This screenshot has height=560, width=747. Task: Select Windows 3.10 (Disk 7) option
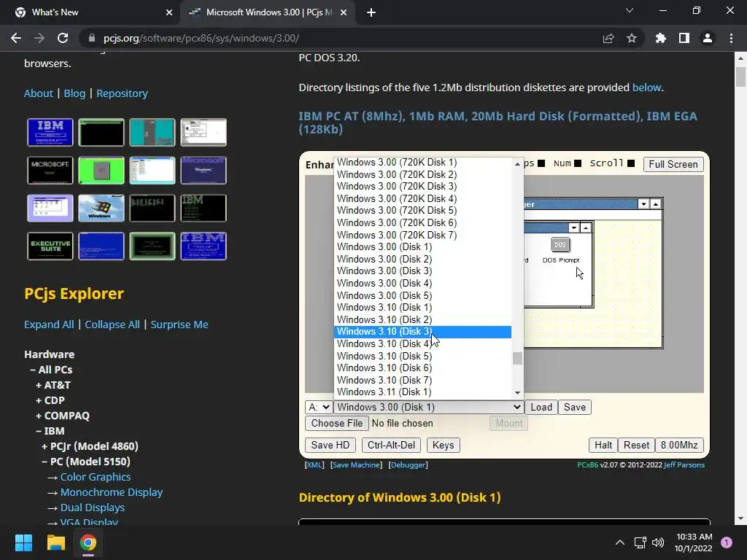point(423,380)
